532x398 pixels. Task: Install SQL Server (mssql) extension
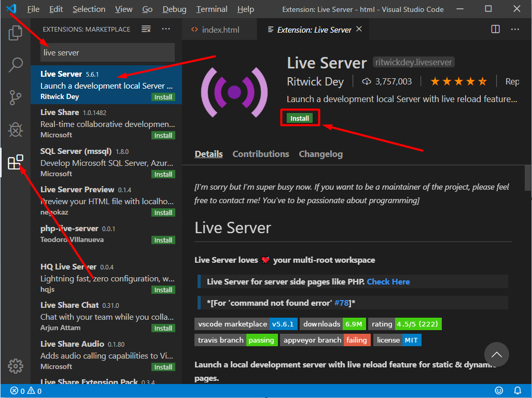[x=163, y=174]
